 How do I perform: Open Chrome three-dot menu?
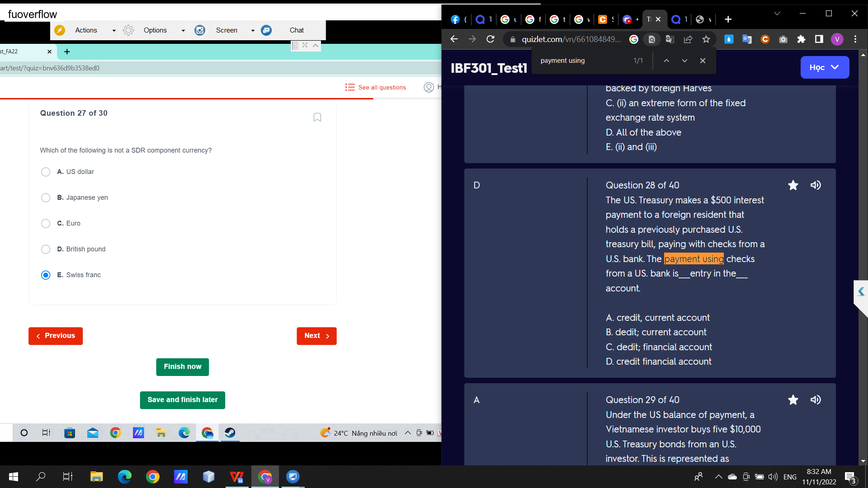[855, 39]
